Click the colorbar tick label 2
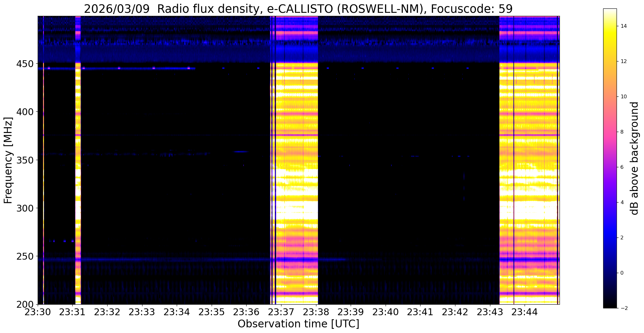 pyautogui.click(x=622, y=238)
